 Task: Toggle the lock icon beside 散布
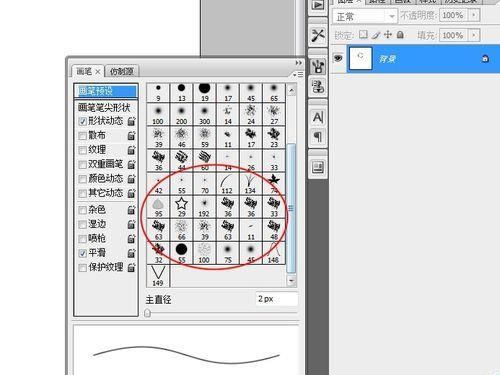[x=132, y=135]
